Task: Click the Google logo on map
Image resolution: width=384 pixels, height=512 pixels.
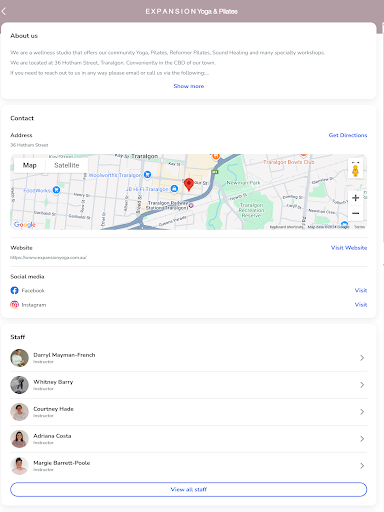Action: (x=24, y=225)
